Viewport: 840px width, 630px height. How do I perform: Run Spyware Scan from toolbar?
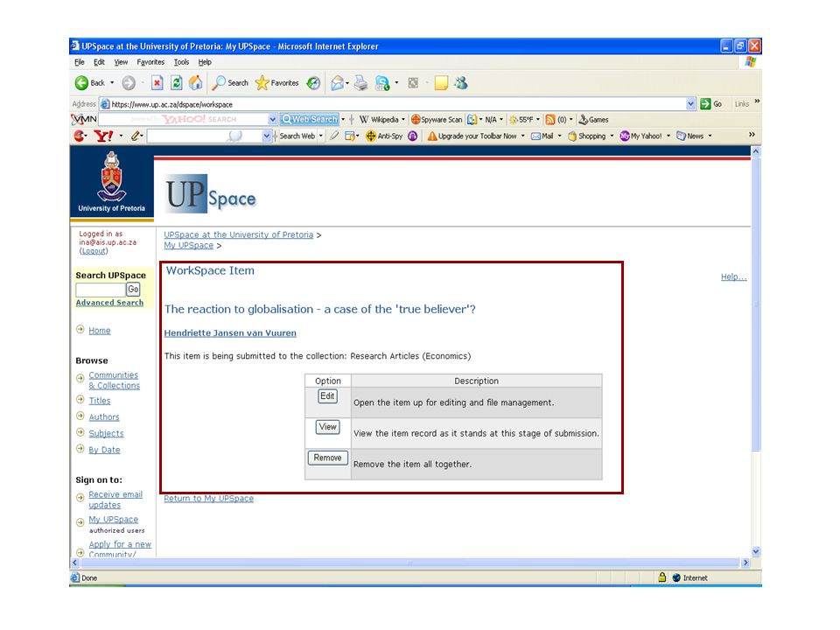click(436, 120)
